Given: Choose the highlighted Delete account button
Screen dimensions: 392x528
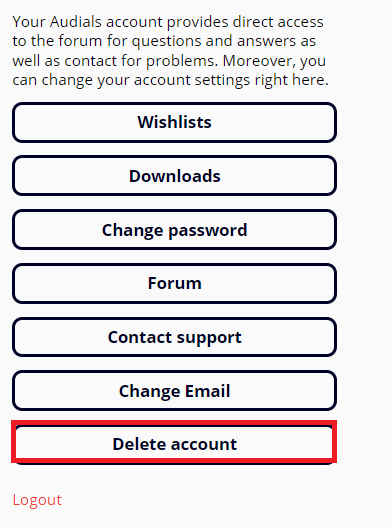Looking at the screenshot, I should click(174, 444).
